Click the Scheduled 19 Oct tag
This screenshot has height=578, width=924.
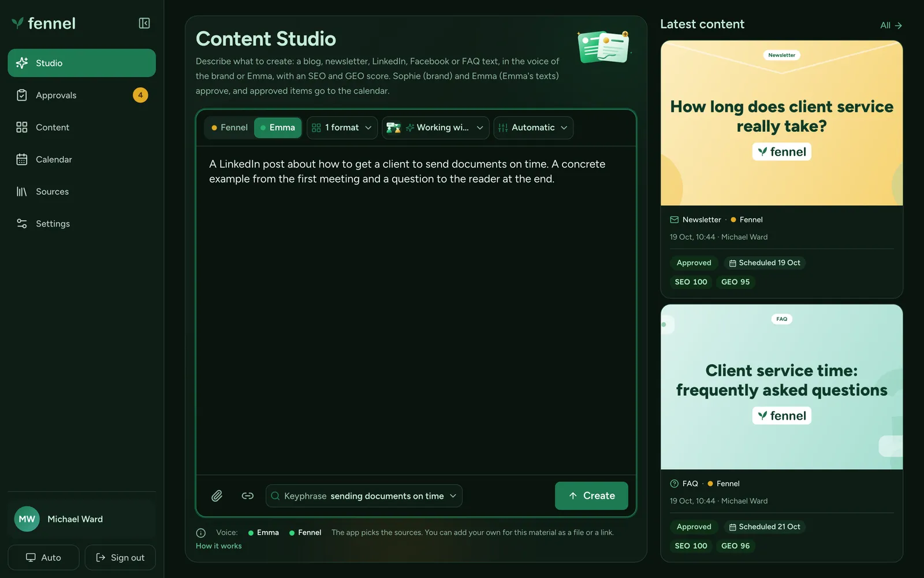(x=765, y=263)
